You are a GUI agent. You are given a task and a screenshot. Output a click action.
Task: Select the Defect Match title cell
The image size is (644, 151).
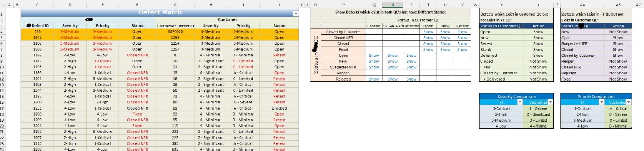[x=160, y=12]
